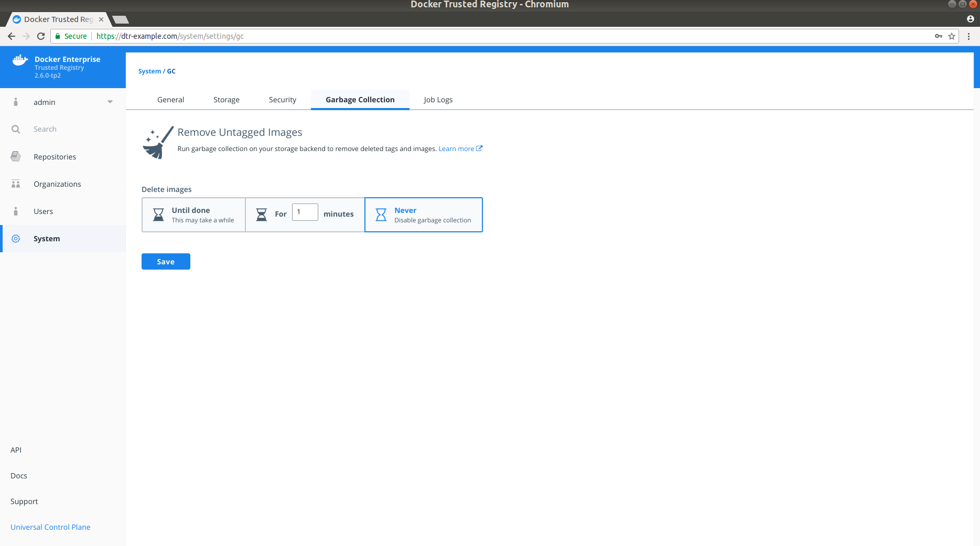Screen dimensions: 980x546
Task: Reload the page with the refresh icon
Action: [x=41, y=36]
